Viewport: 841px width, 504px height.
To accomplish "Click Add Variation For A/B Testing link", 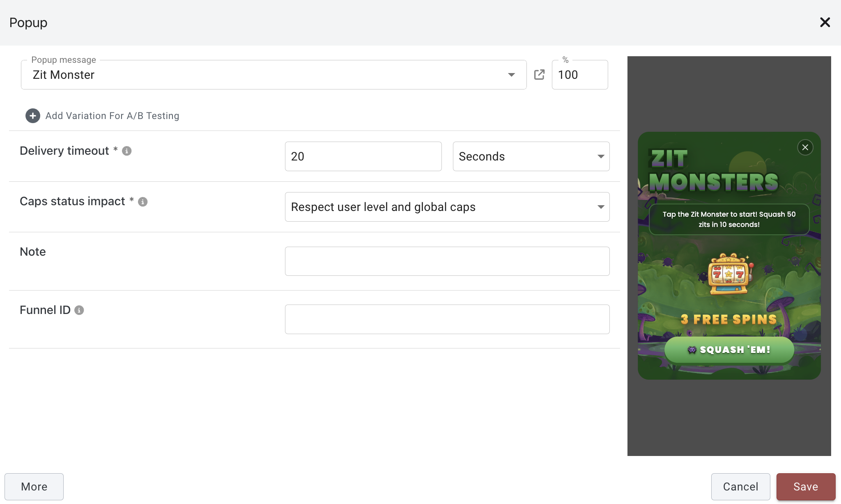I will click(112, 116).
